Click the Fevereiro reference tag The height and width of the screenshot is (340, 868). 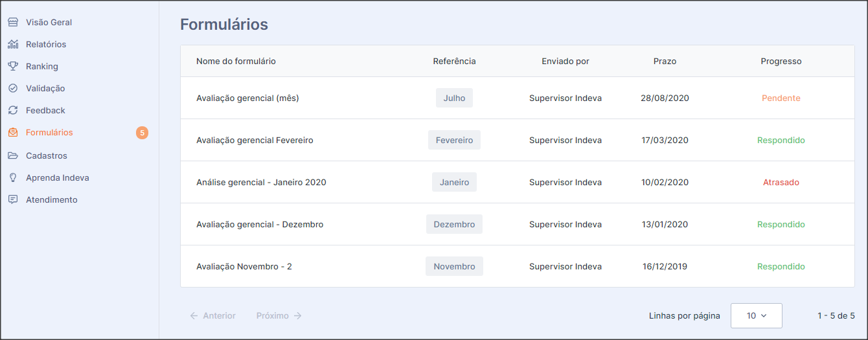454,140
